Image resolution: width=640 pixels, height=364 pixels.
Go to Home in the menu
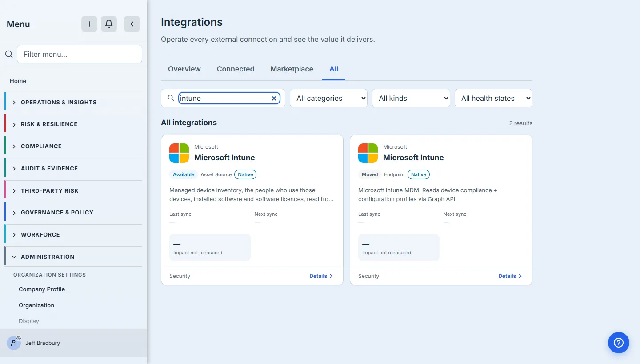pos(18,81)
